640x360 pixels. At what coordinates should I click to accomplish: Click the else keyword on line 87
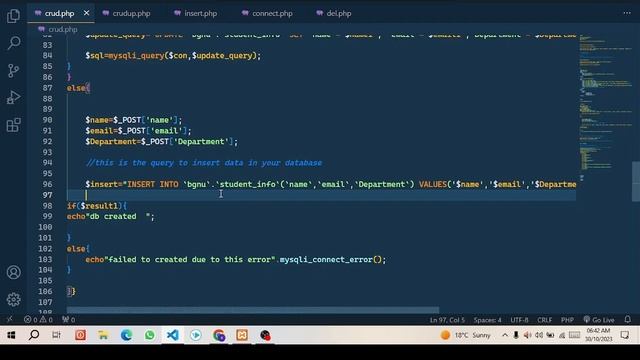(76, 88)
